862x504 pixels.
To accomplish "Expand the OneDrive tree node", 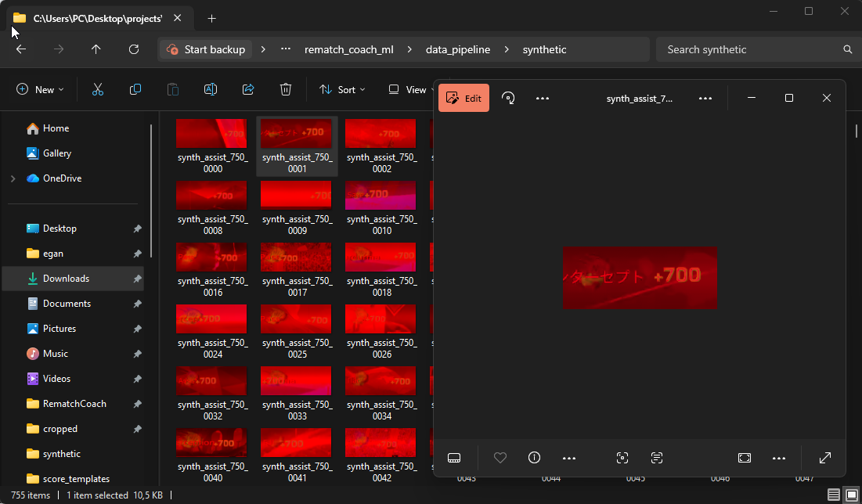I will click(13, 178).
